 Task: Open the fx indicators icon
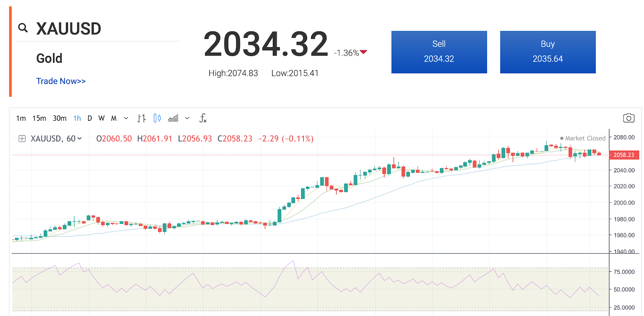[x=203, y=118]
